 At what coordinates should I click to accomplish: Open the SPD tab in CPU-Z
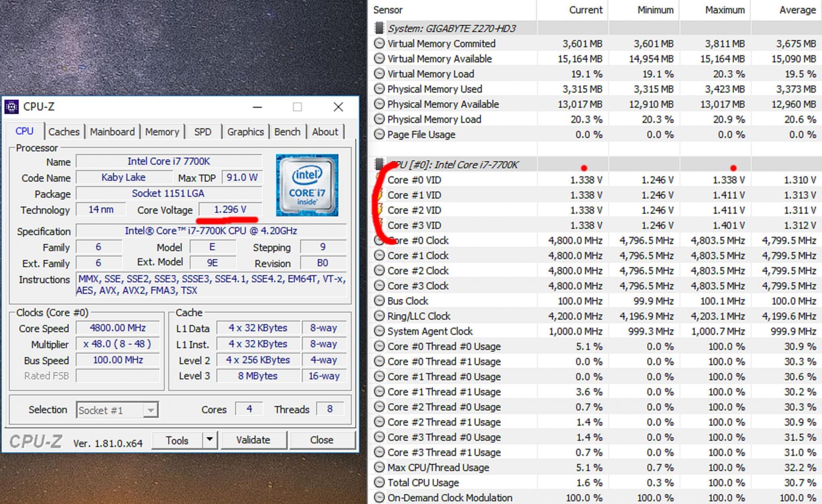(x=203, y=132)
